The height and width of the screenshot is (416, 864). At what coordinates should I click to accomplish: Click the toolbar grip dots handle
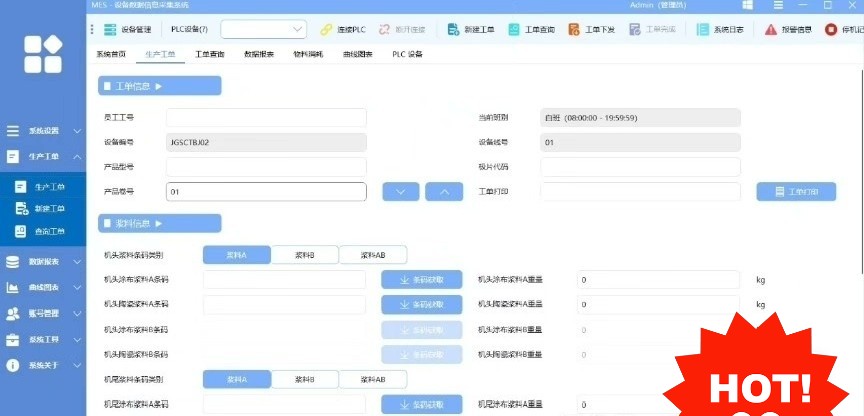(x=92, y=29)
